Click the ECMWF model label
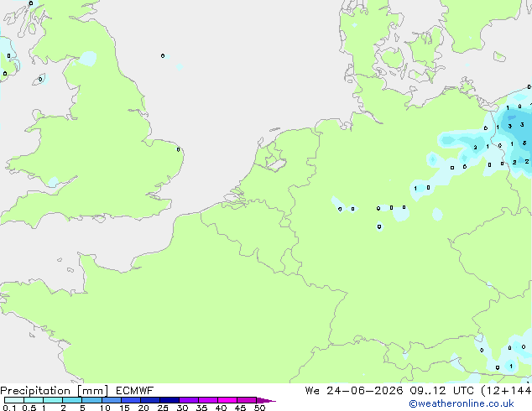This screenshot has height=411, width=532. 134,391
